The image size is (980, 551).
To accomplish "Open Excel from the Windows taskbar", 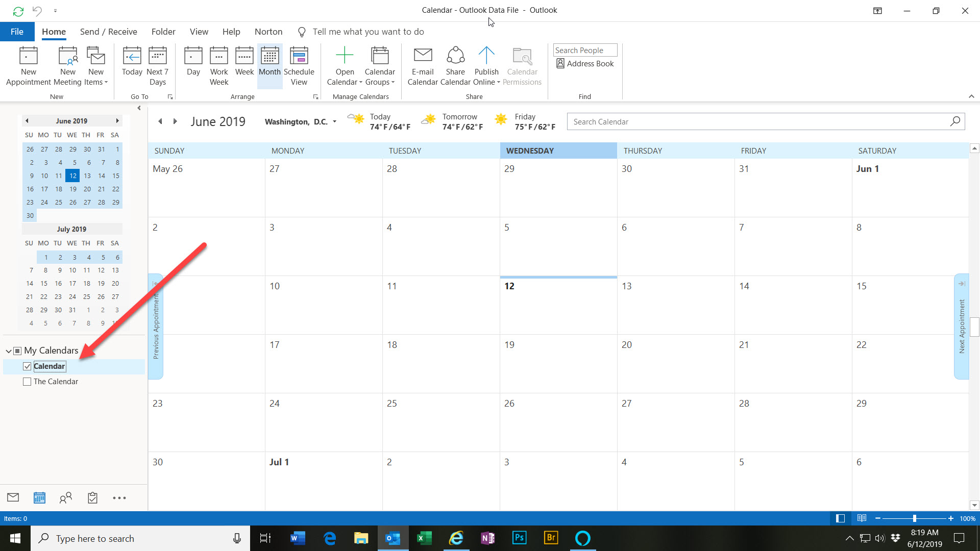I will pos(424,538).
